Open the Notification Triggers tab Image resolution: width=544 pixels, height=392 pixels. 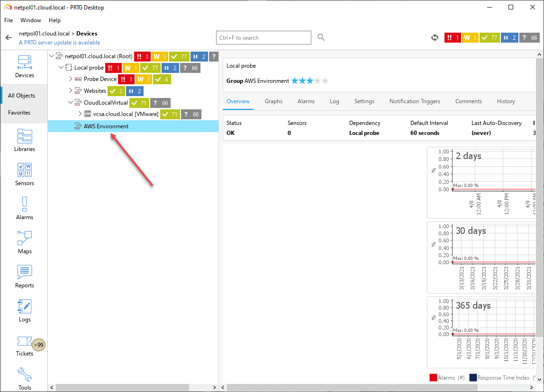point(415,101)
